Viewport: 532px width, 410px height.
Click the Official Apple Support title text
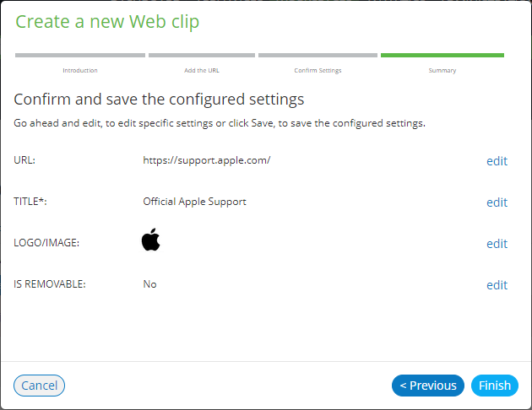click(x=194, y=202)
